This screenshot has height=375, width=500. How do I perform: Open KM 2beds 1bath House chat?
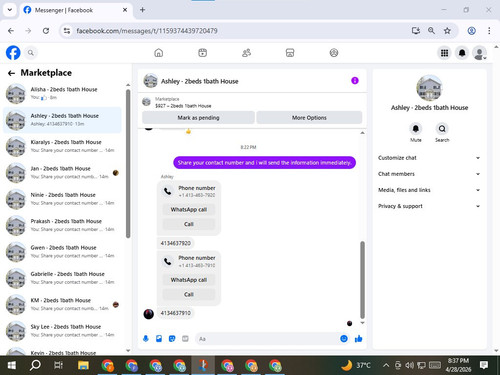[62, 304]
